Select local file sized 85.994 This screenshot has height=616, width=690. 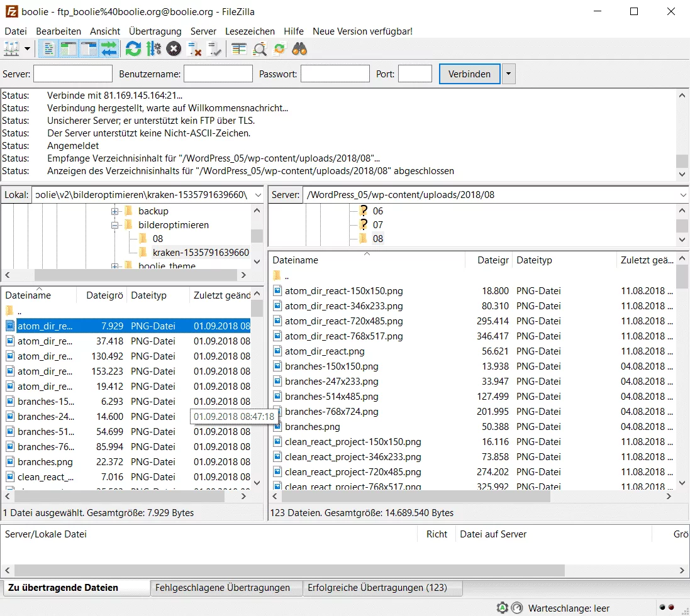point(128,447)
